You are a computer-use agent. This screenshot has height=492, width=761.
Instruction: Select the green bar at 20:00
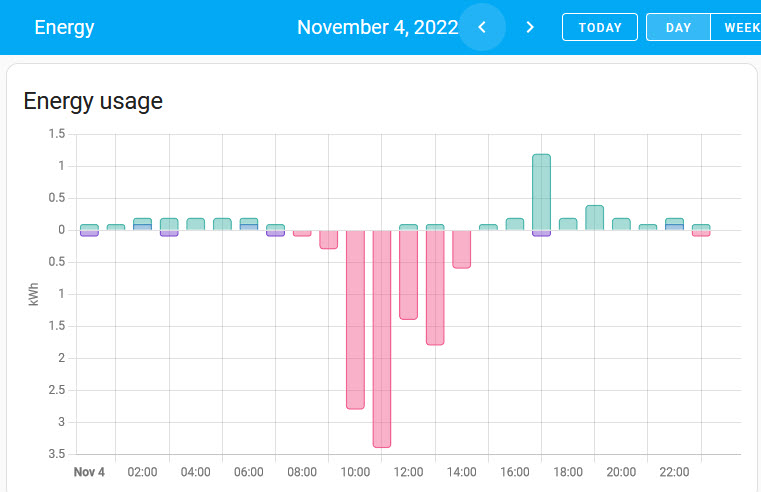621,224
